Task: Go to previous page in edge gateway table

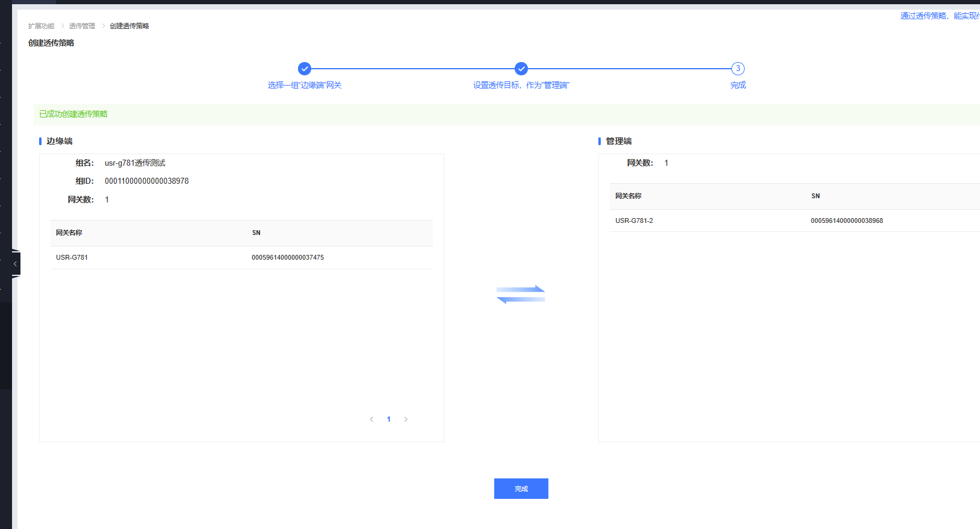Action: coord(371,419)
